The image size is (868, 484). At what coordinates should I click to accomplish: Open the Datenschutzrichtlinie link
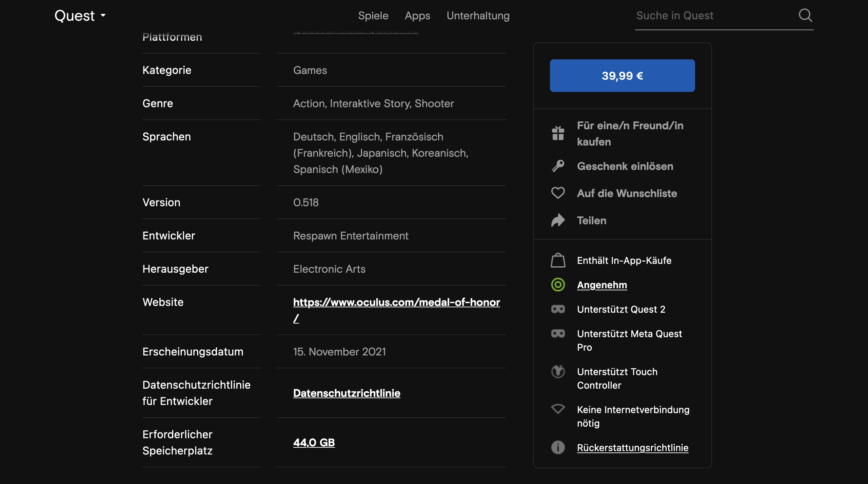(x=347, y=393)
